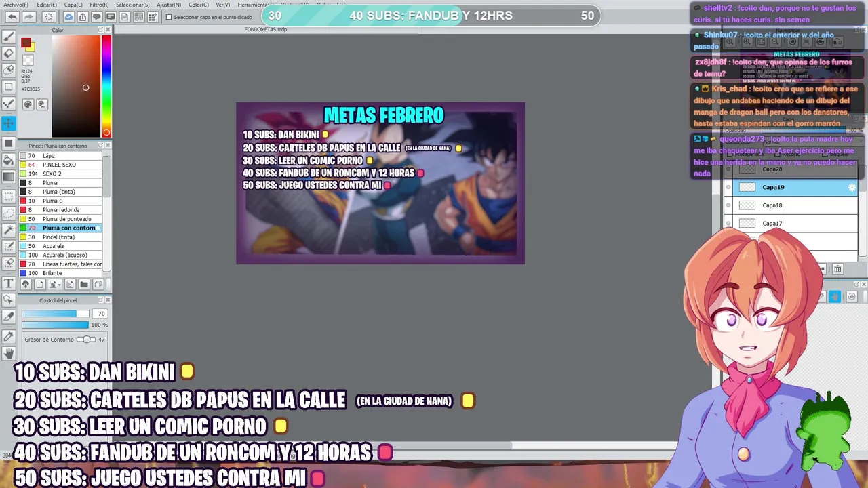Select the 'Acuarela (acuoso)' brush
868x488 pixels.
tap(60, 255)
